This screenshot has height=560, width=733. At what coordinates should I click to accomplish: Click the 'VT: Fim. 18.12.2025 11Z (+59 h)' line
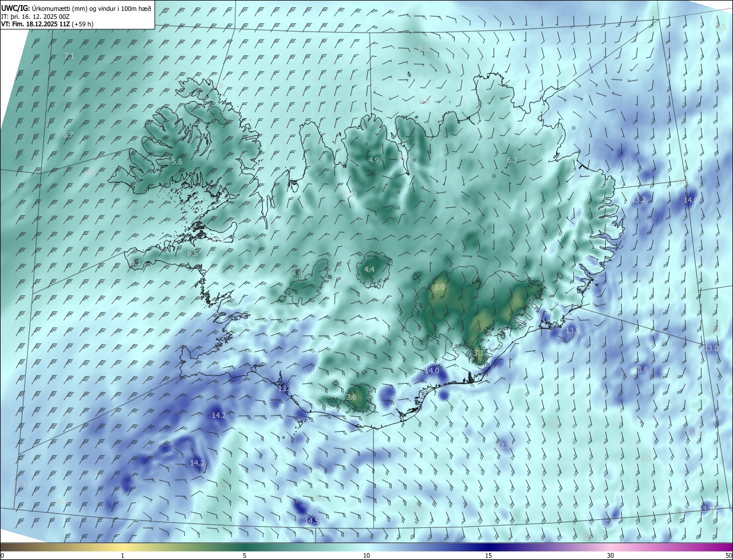[48, 24]
